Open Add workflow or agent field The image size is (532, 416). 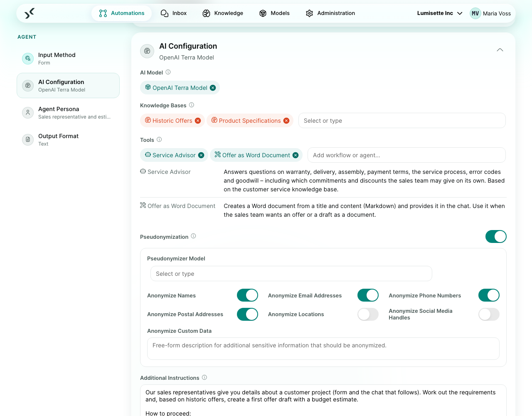coord(406,155)
